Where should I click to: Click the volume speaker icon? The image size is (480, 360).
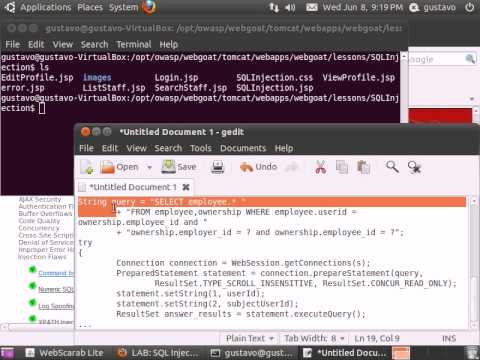click(290, 7)
